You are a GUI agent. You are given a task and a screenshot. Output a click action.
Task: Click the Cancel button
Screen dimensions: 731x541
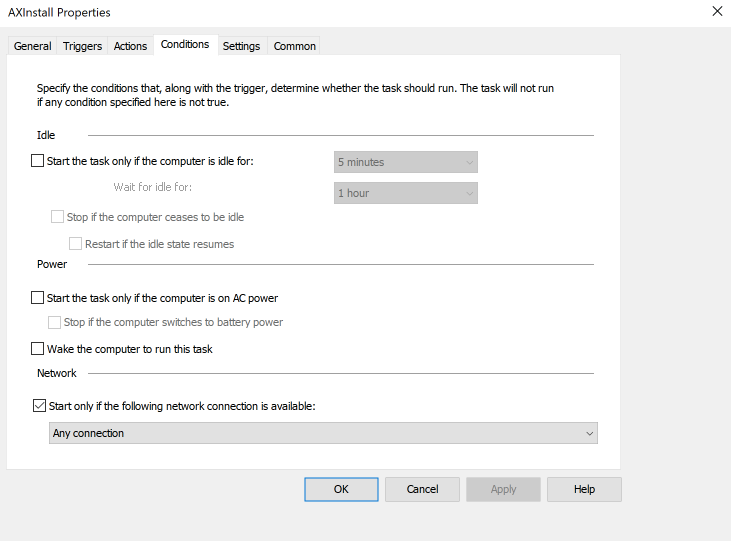pos(422,489)
